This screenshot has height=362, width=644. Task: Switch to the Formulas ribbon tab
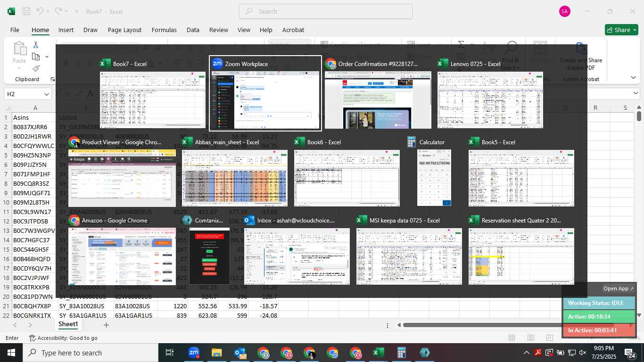164,30
